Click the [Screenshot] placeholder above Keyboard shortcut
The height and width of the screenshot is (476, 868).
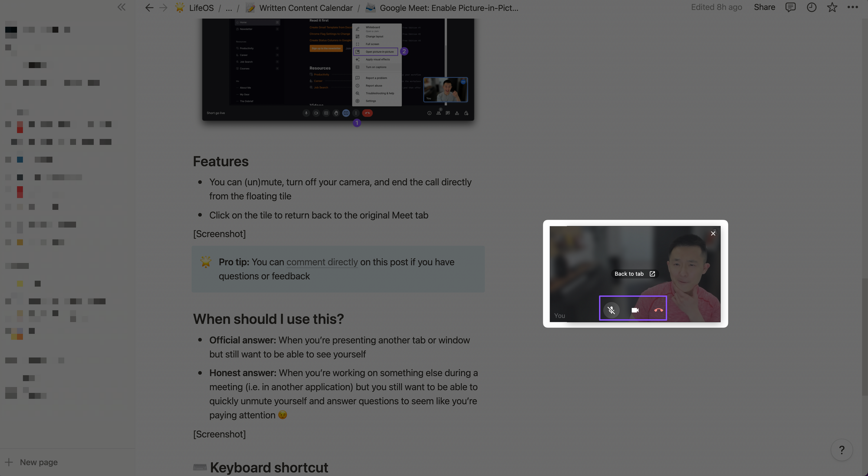coord(219,434)
